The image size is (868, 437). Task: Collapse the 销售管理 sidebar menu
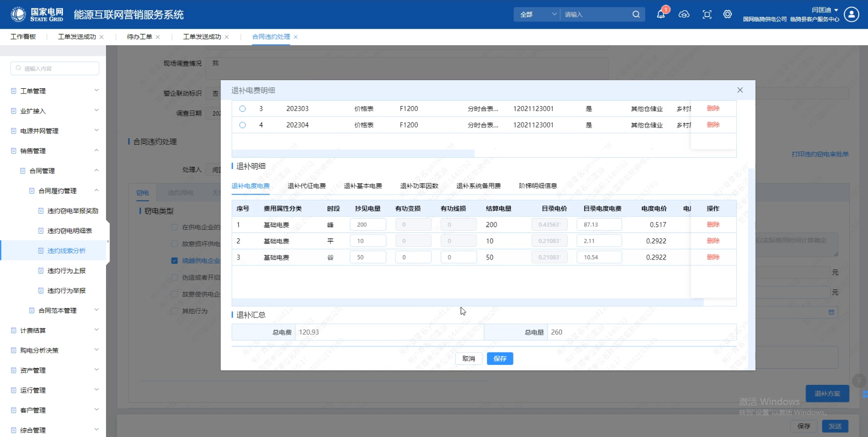pos(54,151)
